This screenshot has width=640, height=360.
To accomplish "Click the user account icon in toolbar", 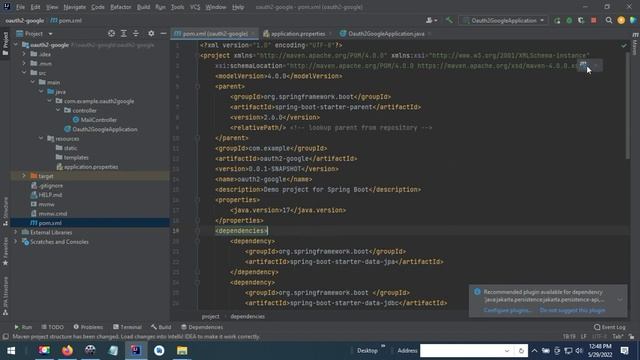I will pos(431,20).
